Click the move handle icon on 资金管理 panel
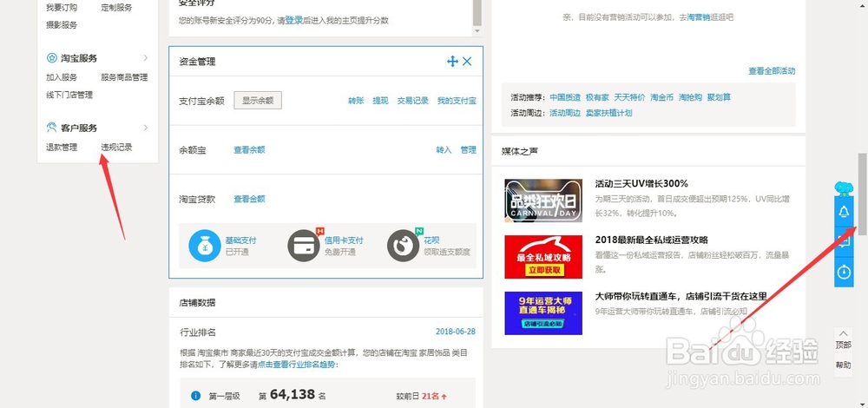The image size is (868, 408). 452,62
